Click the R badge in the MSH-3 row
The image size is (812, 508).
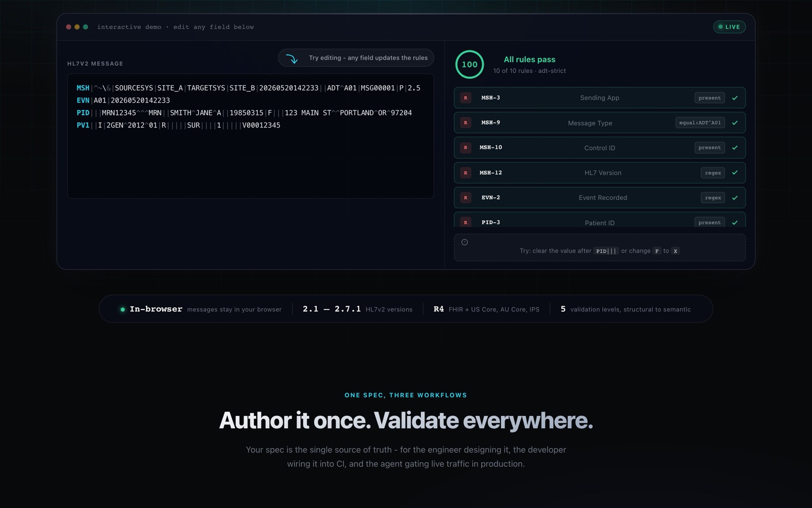[465, 98]
